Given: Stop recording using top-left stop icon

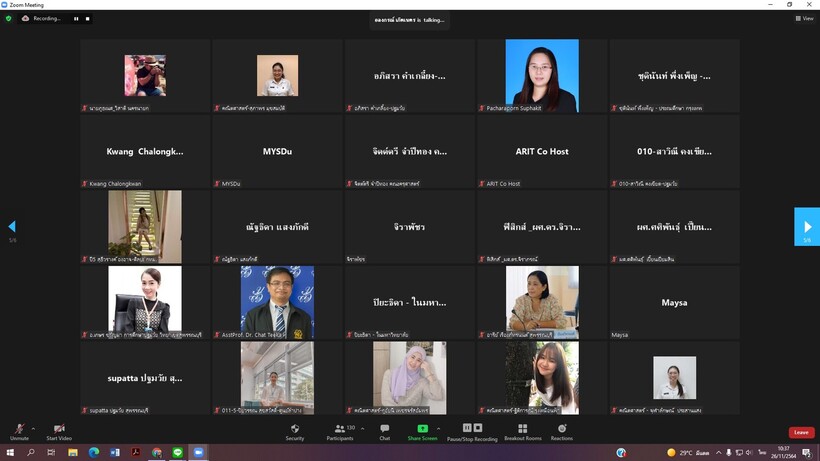Looking at the screenshot, I should tap(87, 18).
